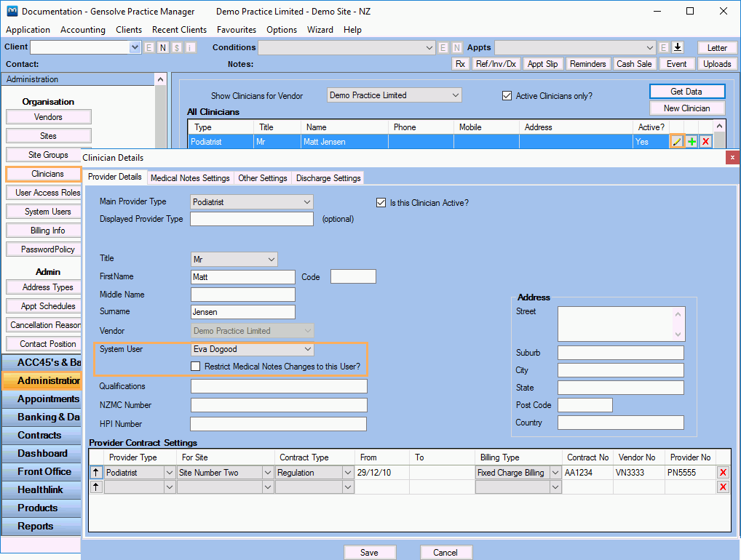Open the Client dropdown
This screenshot has height=560, width=741.
click(x=135, y=47)
